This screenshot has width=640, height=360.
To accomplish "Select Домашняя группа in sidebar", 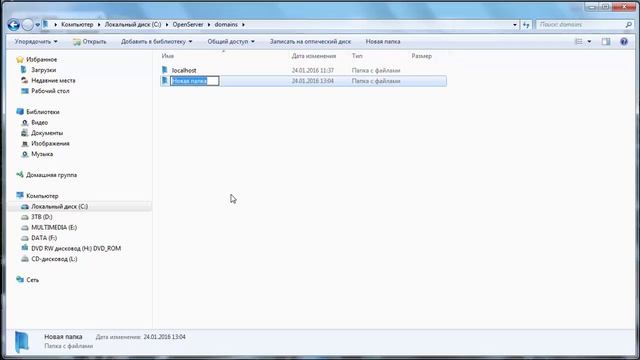I will [51, 175].
